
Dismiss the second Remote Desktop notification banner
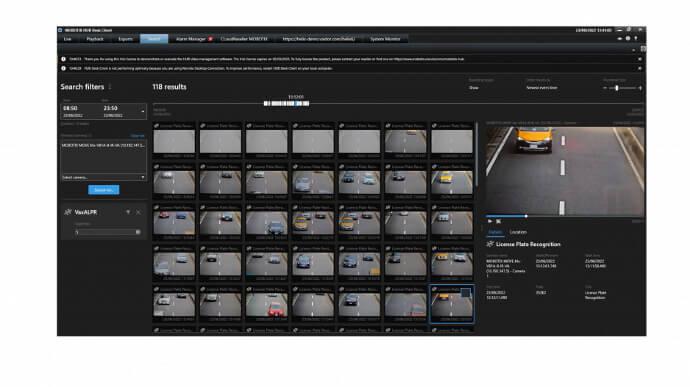[639, 68]
